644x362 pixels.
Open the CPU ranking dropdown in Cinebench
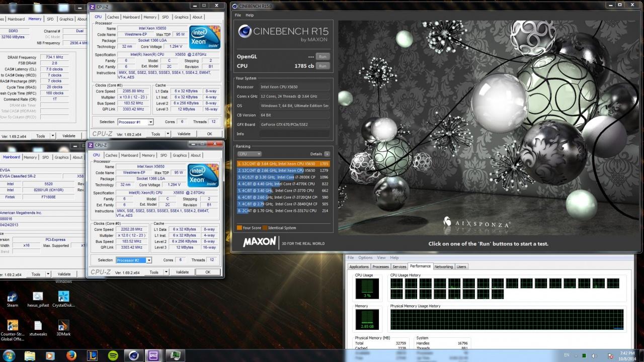pyautogui.click(x=250, y=154)
